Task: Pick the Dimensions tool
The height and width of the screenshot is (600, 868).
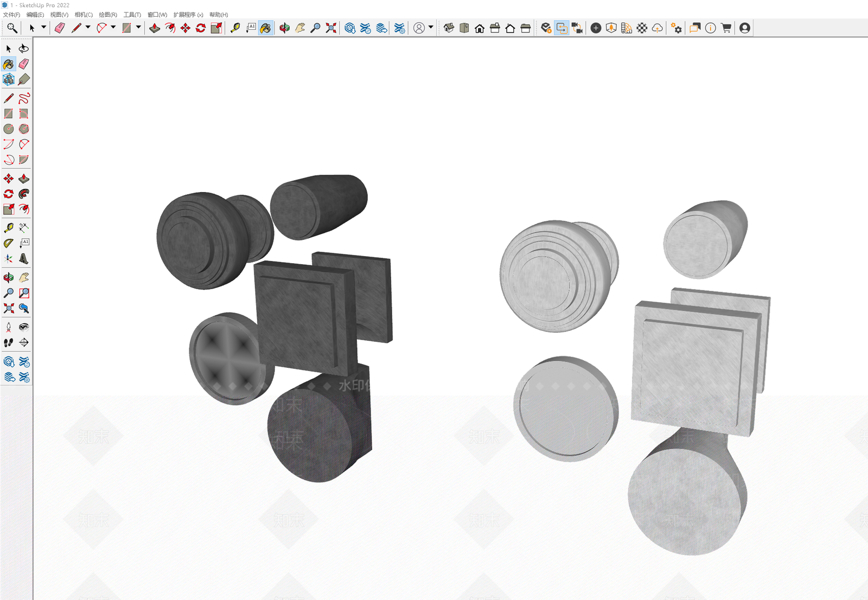Action: (24, 228)
